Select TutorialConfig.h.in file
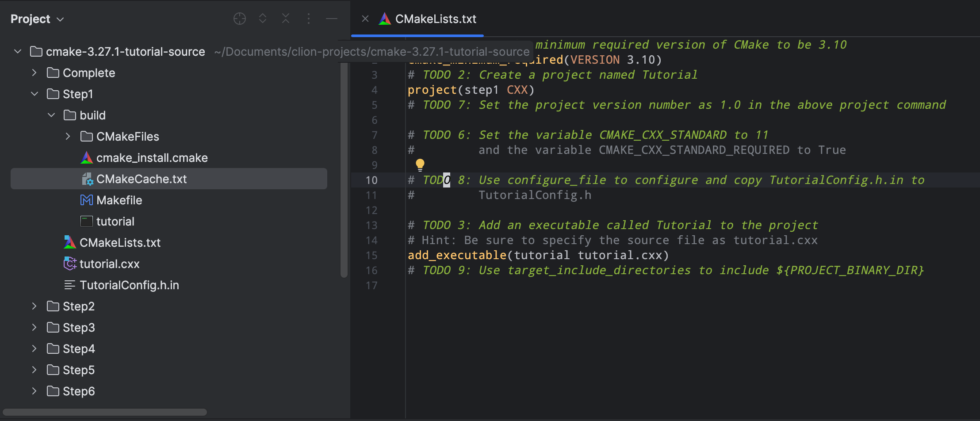980x421 pixels. [129, 285]
